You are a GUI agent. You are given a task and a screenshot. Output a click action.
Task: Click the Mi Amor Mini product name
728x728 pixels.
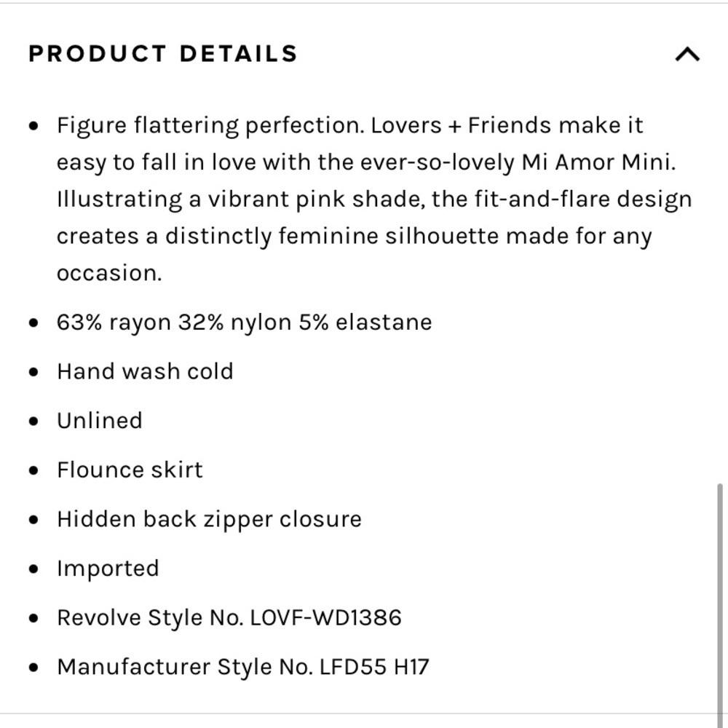[x=598, y=162]
